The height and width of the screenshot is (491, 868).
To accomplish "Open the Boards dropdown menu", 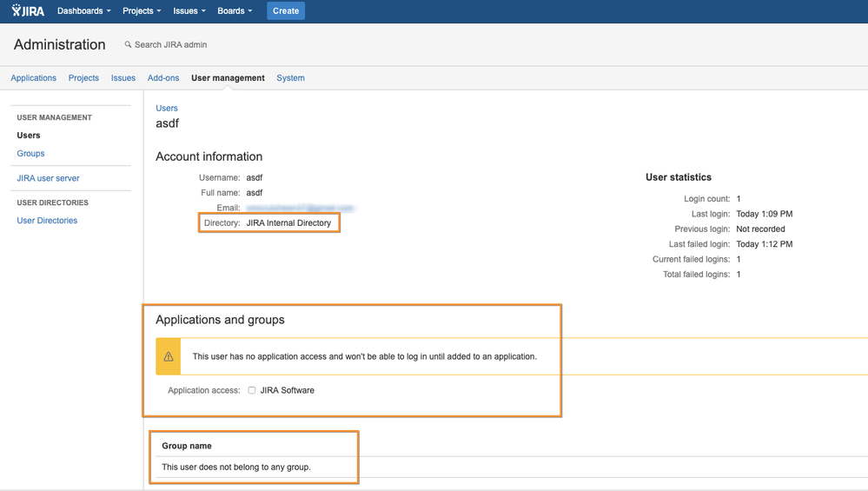I will (235, 10).
